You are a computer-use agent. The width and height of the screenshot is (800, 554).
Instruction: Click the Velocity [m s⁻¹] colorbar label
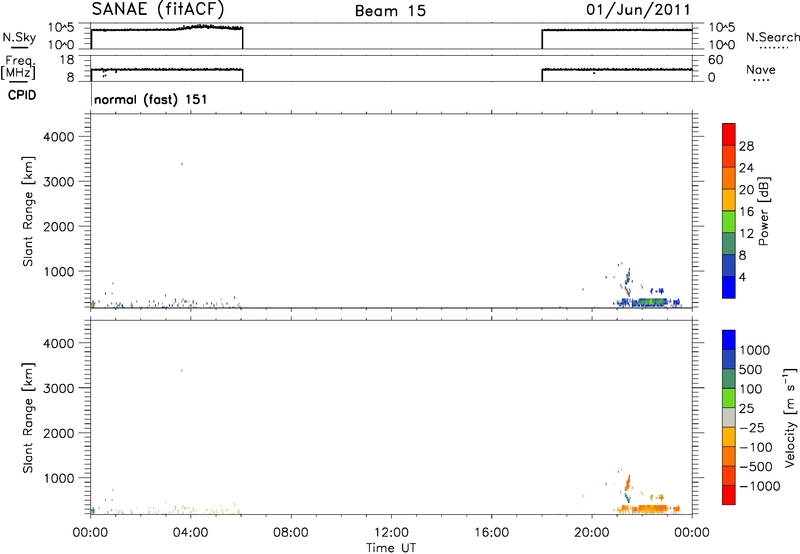790,417
